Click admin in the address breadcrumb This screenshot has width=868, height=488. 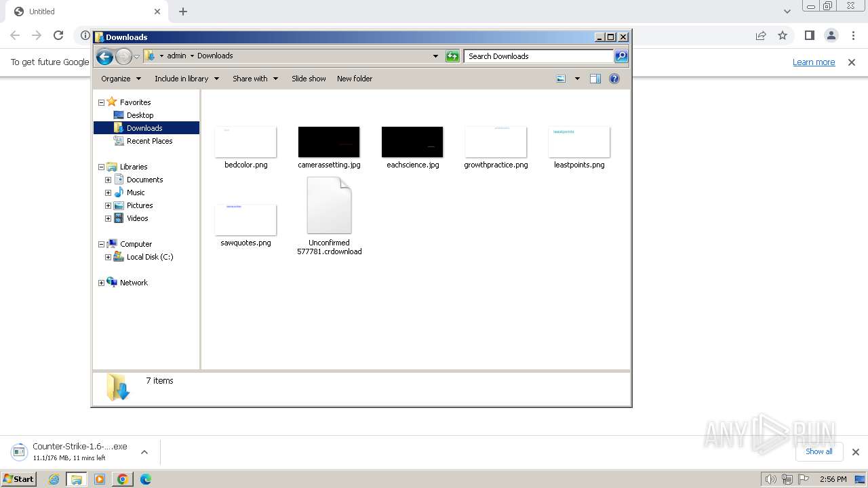pyautogui.click(x=176, y=56)
